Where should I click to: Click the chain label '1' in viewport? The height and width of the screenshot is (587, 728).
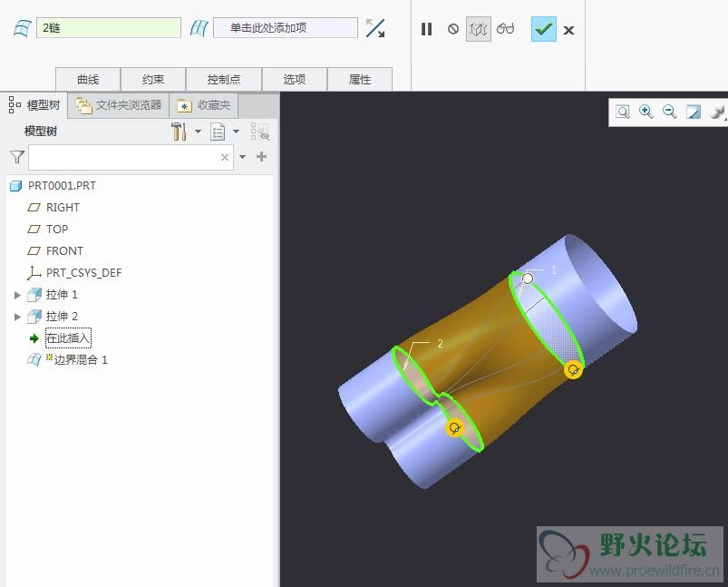[553, 270]
